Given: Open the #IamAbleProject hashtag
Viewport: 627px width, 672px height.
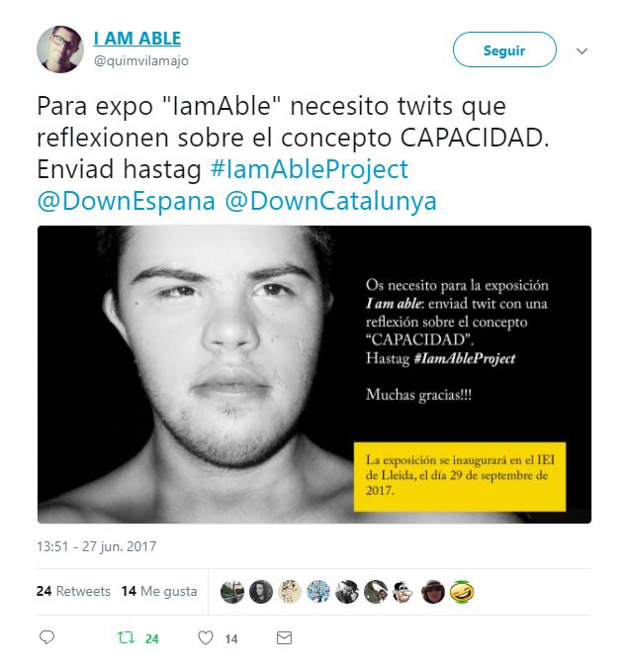Looking at the screenshot, I should click(x=310, y=169).
